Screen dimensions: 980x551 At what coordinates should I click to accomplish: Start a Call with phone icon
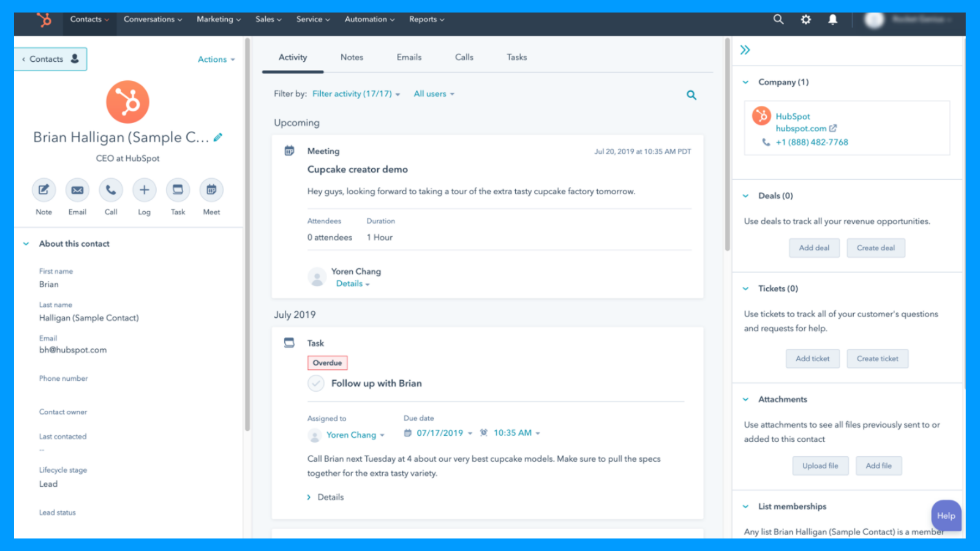coord(111,190)
